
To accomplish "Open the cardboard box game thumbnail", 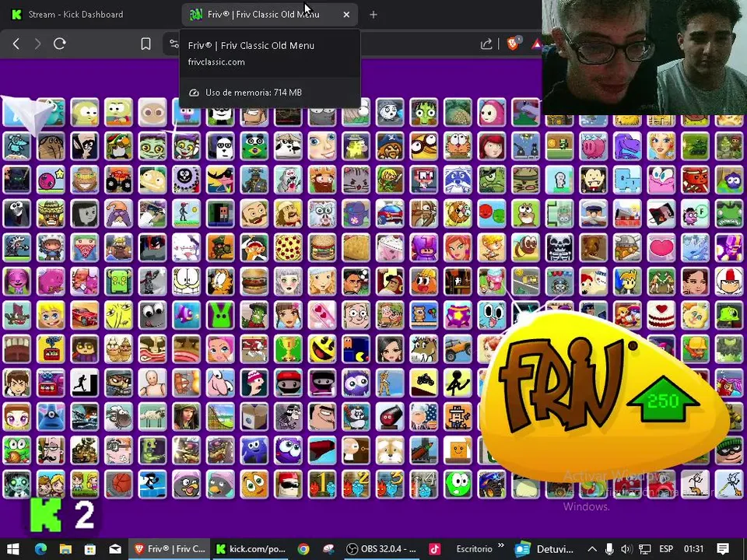I will point(254,417).
